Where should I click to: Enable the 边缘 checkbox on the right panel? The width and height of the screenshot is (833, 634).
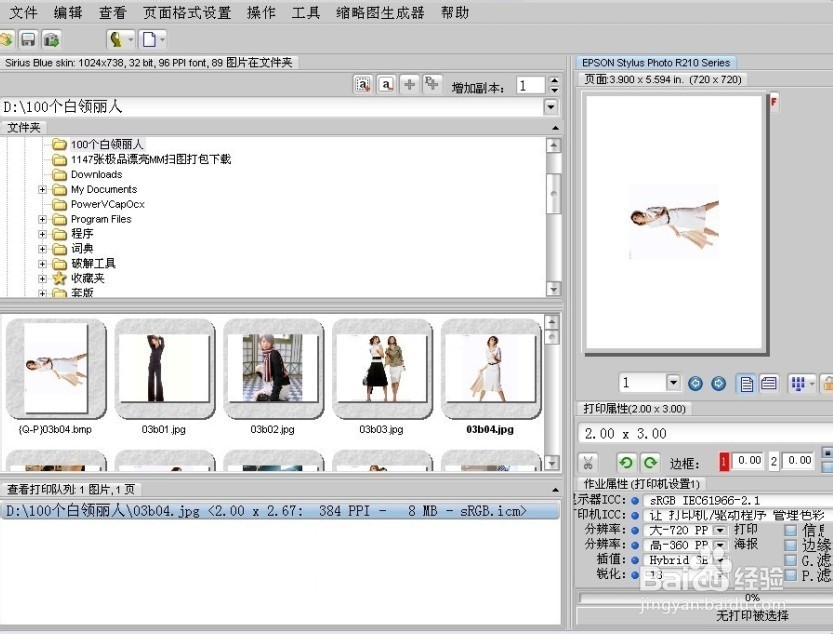[x=790, y=545]
